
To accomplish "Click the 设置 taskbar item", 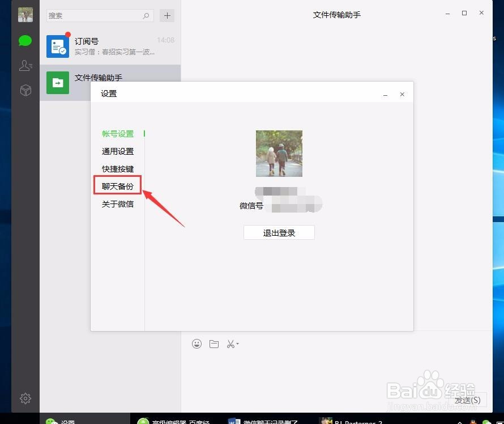I will pyautogui.click(x=85, y=419).
